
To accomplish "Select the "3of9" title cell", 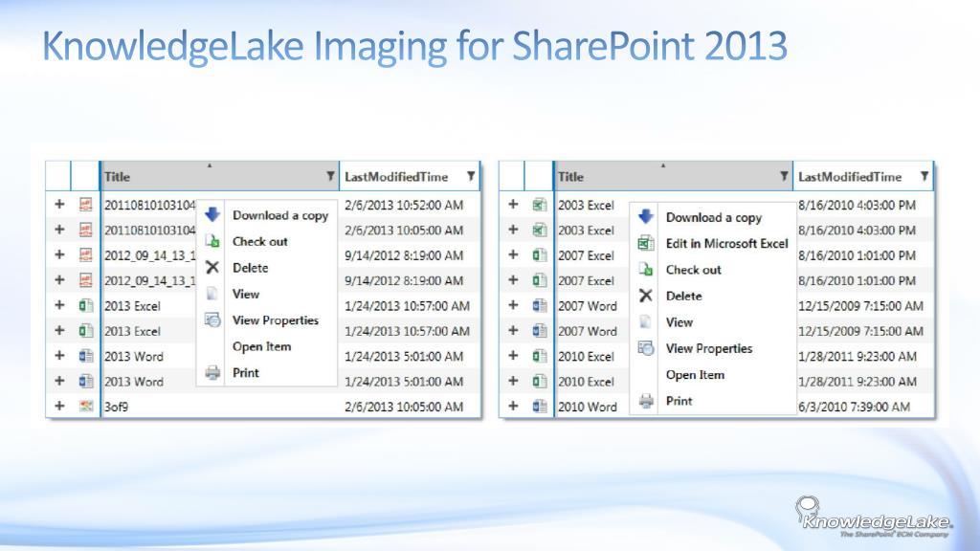I will [x=116, y=407].
